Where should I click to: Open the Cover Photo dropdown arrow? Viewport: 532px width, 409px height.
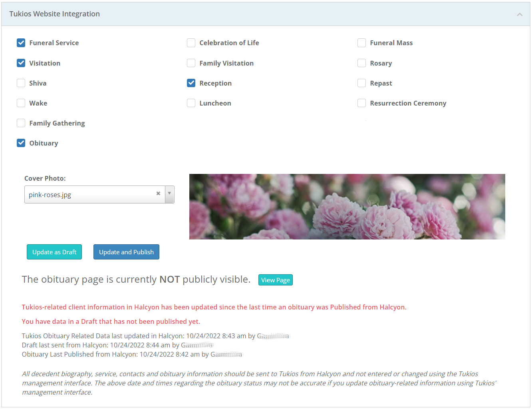170,194
